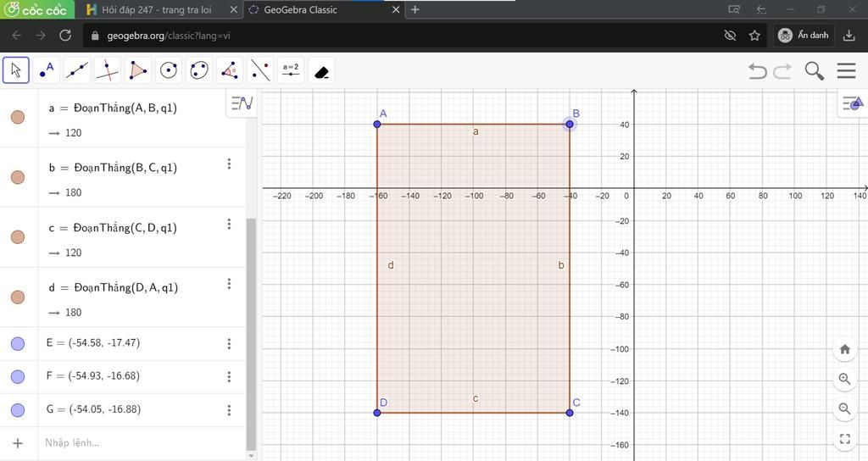The width and height of the screenshot is (868, 461).
Task: Toggle the algebra view style bar
Action: pos(242,103)
